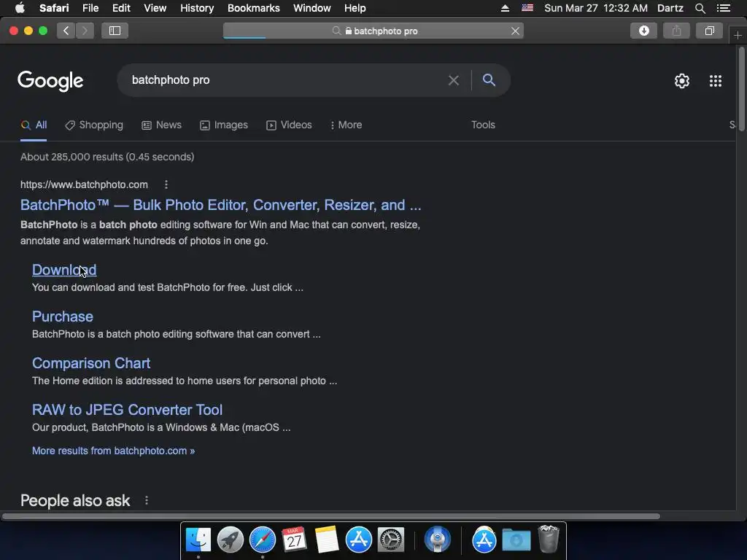The height and width of the screenshot is (560, 747).
Task: Open More results from batchphoto.com
Action: point(113,451)
